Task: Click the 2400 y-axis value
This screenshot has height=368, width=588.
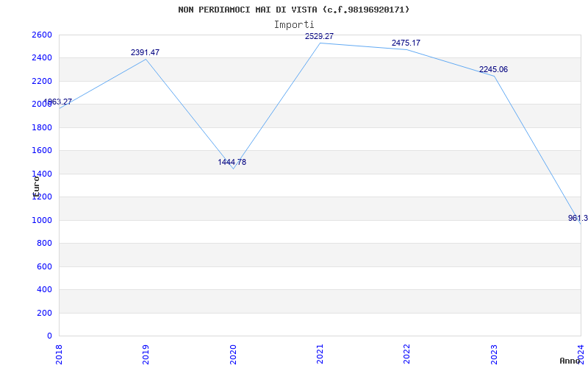Action: (x=42, y=58)
